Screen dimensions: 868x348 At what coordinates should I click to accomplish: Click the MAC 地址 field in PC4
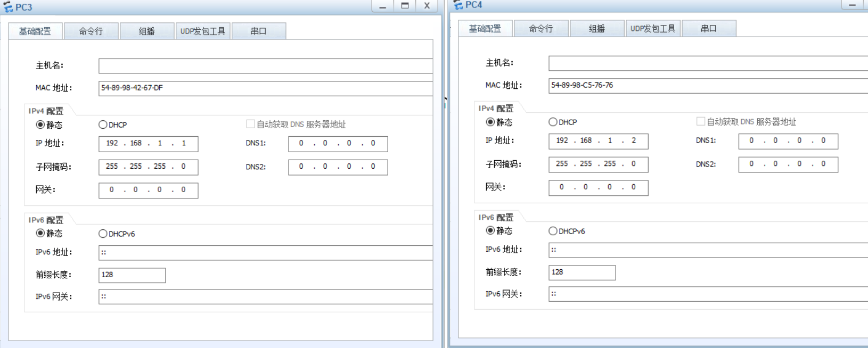[708, 86]
